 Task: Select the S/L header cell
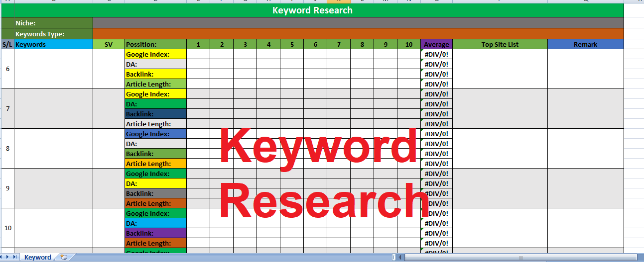coord(7,44)
